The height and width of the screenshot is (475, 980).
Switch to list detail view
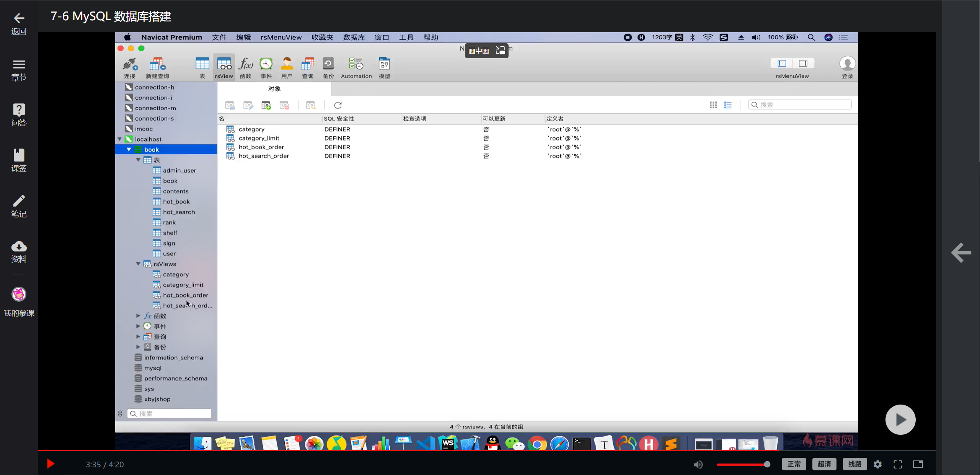pyautogui.click(x=727, y=105)
